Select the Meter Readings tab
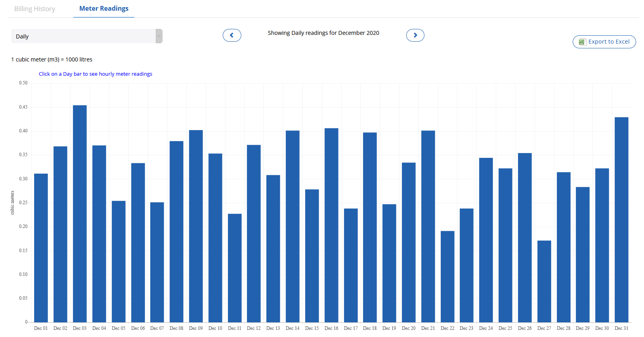 (x=104, y=9)
